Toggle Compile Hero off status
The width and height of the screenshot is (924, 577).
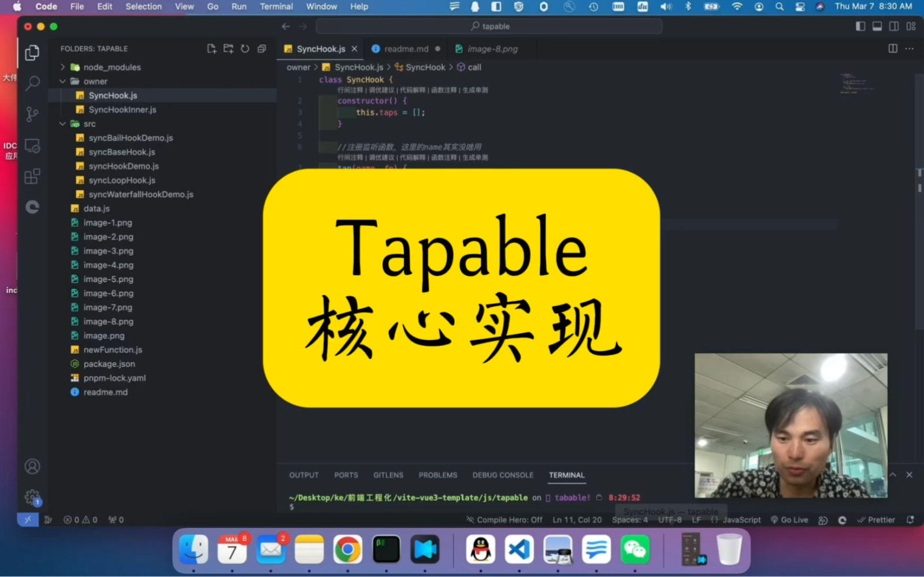(504, 519)
